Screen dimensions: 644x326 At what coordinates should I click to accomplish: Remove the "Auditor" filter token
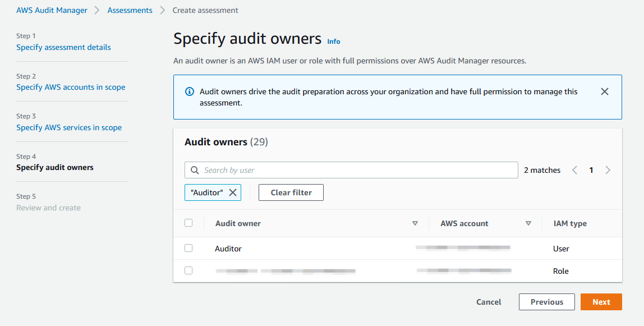232,192
